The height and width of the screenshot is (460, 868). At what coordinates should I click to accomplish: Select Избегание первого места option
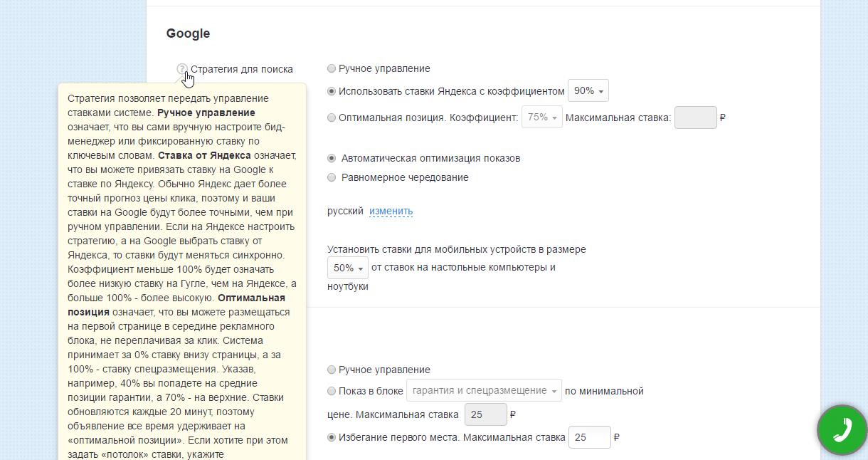coord(332,437)
